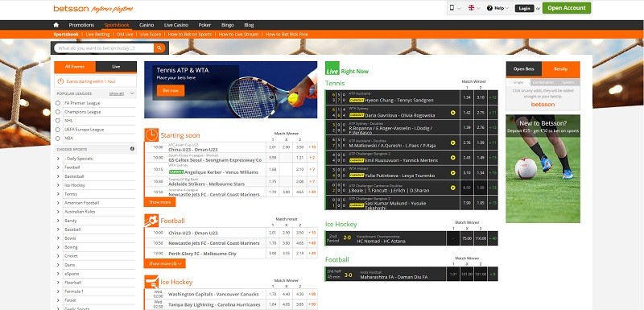The width and height of the screenshot is (644, 310).
Task: Switch to the Open Bets tab
Action: 524,69
